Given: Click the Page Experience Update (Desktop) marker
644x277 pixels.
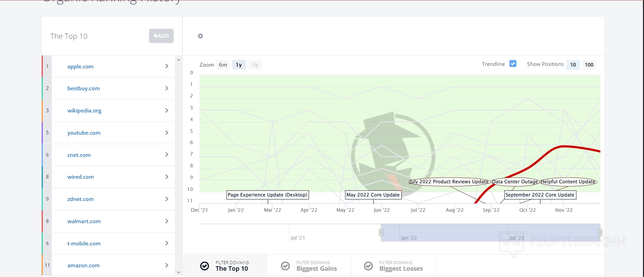Looking at the screenshot, I should [x=268, y=195].
